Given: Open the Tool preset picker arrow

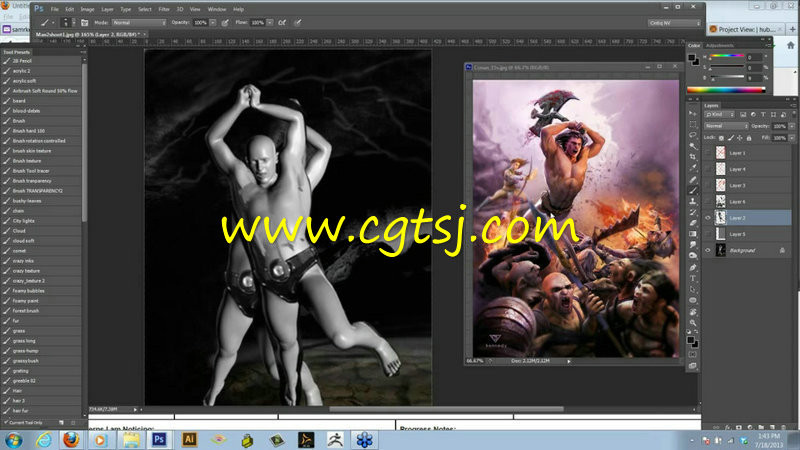Looking at the screenshot, I should coord(53,22).
